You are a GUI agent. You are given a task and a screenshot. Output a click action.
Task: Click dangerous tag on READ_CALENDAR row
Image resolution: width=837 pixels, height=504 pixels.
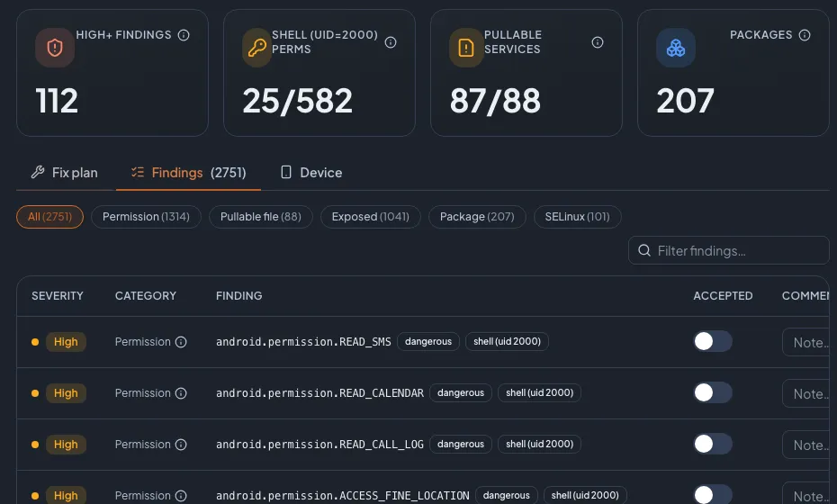(461, 392)
